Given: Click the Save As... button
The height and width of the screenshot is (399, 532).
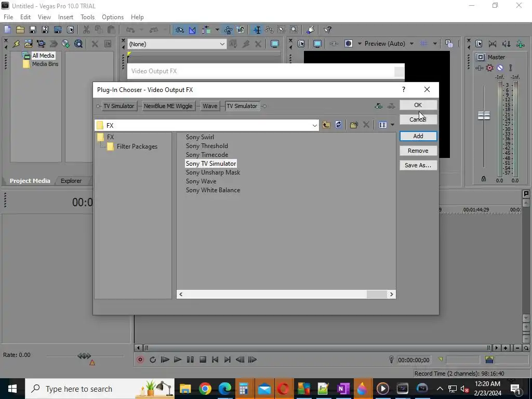Looking at the screenshot, I should pyautogui.click(x=418, y=165).
